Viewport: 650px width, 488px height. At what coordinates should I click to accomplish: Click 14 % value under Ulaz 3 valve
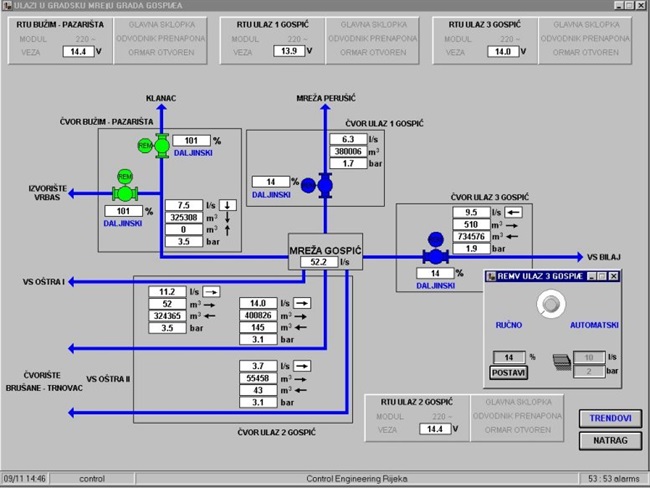point(435,273)
